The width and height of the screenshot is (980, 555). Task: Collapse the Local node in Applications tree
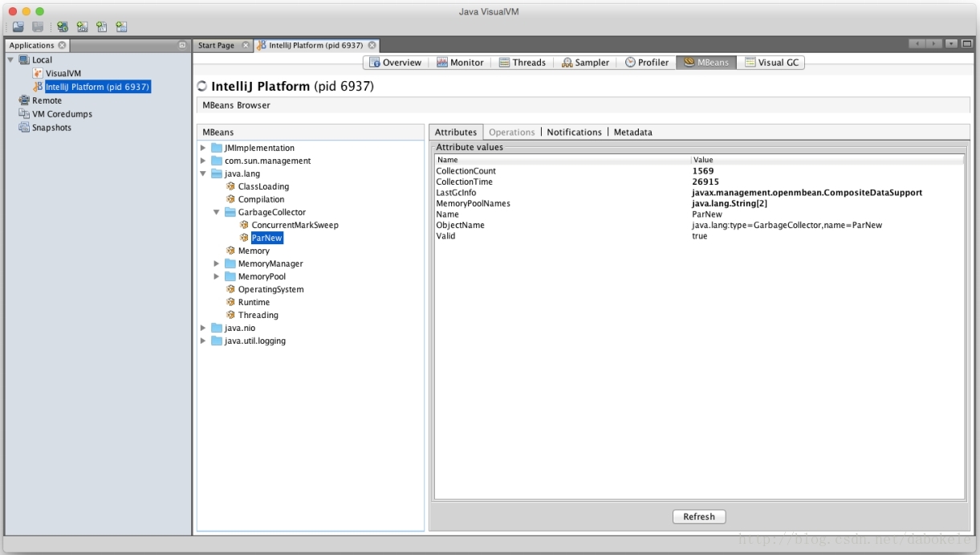click(10, 60)
